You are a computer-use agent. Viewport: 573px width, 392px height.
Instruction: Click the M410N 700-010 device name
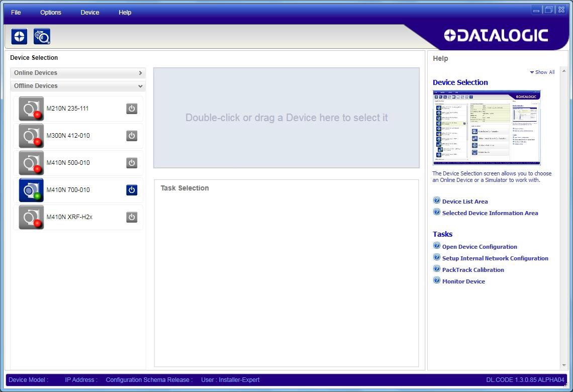(68, 190)
